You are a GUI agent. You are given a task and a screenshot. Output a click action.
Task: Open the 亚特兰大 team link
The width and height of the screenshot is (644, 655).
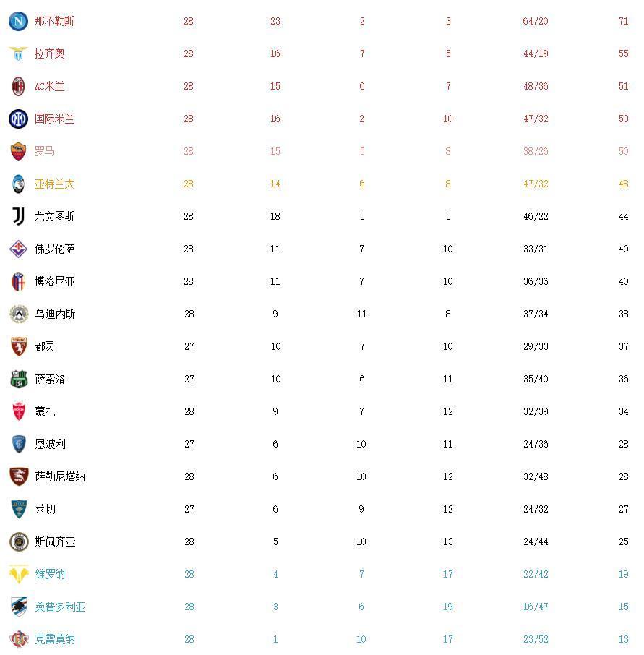[54, 184]
